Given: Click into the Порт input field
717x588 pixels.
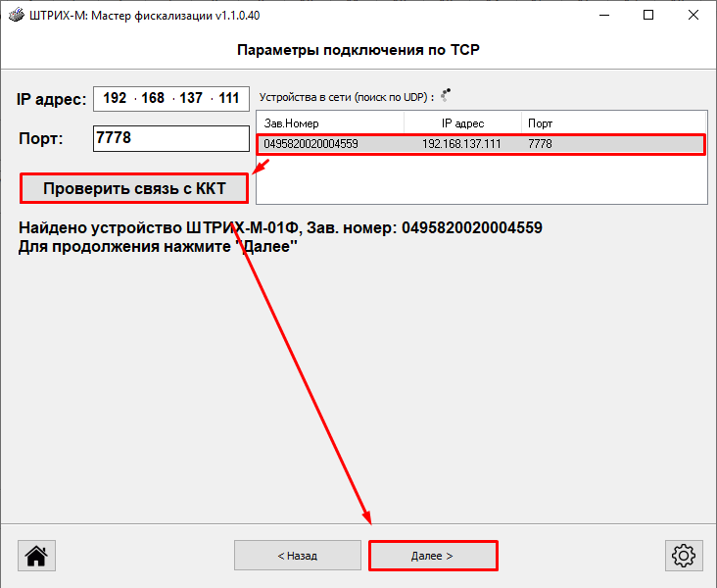Looking at the screenshot, I should pyautogui.click(x=171, y=138).
